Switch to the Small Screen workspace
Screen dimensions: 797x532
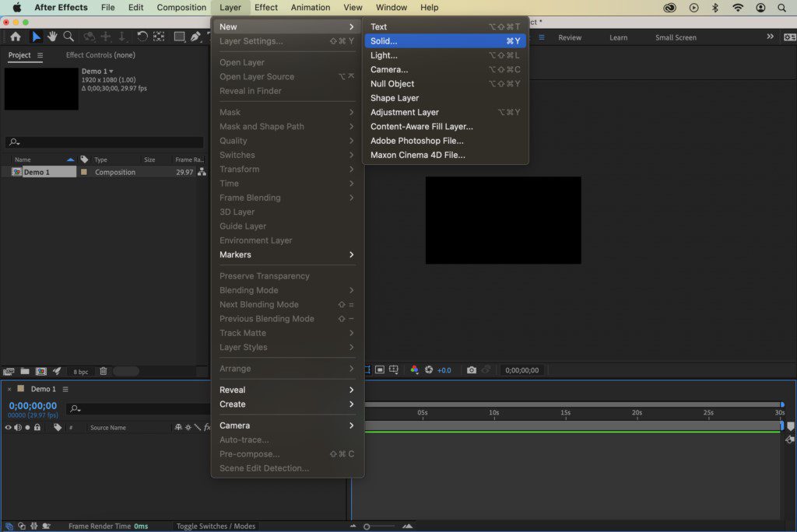(x=676, y=37)
